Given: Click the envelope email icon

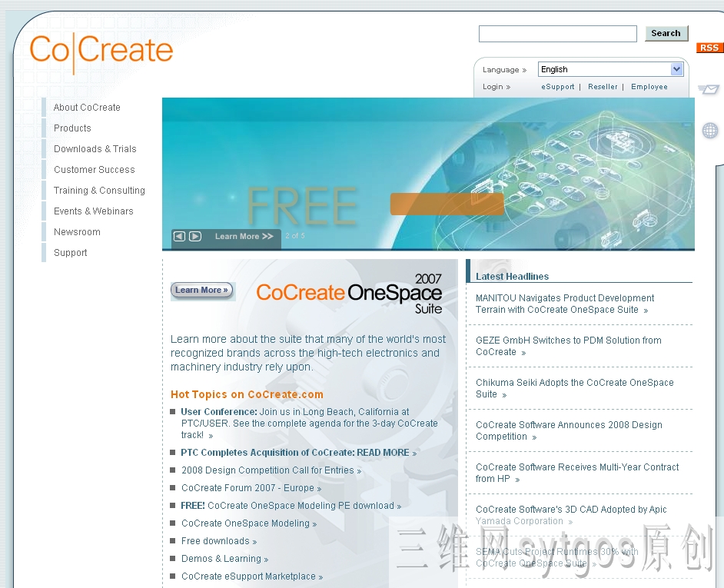Looking at the screenshot, I should click(709, 88).
